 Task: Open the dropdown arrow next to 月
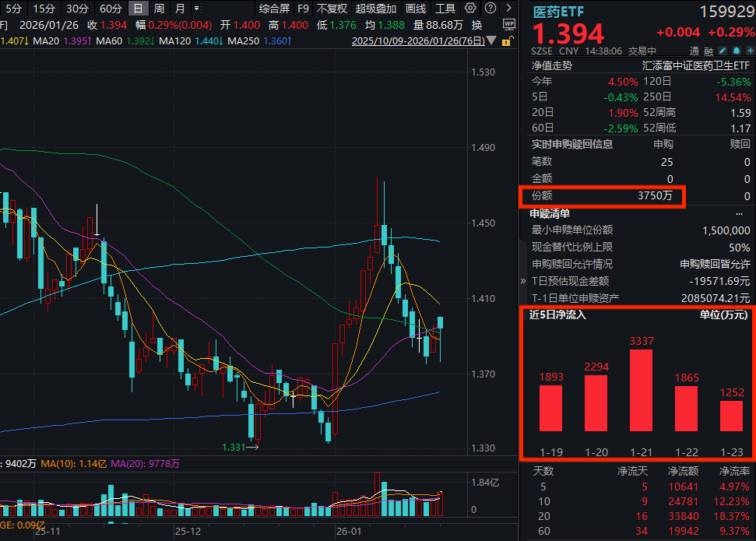click(197, 9)
